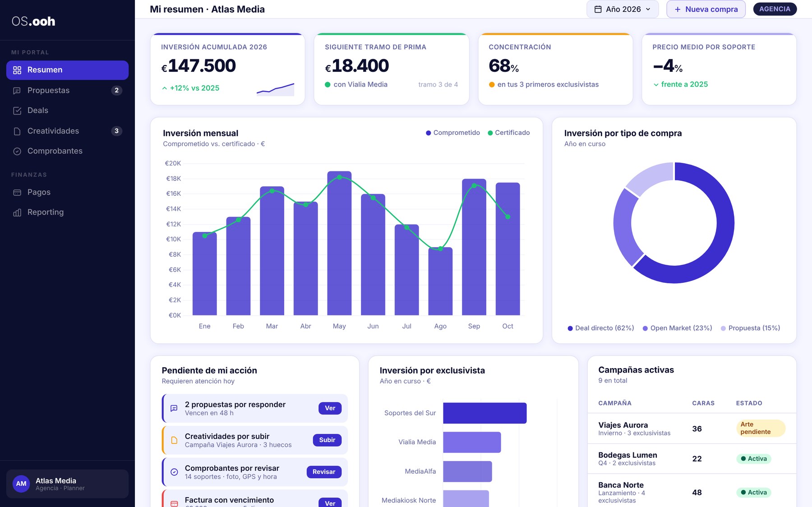
Task: Click the OS.ooh logo
Action: 33,21
